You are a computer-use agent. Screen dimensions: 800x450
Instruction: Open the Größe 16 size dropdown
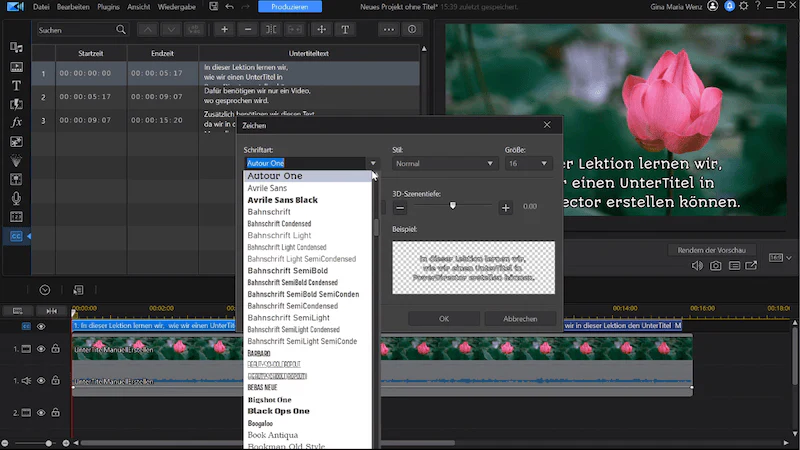[x=529, y=163]
